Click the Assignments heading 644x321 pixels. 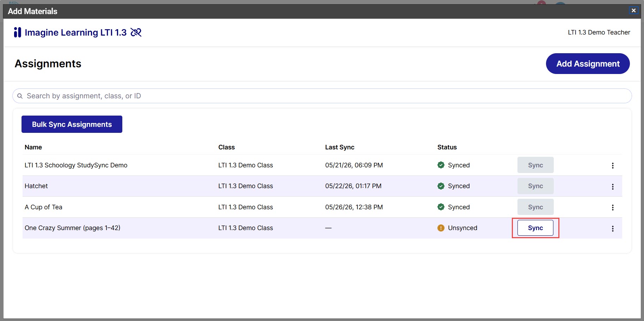[x=48, y=64]
